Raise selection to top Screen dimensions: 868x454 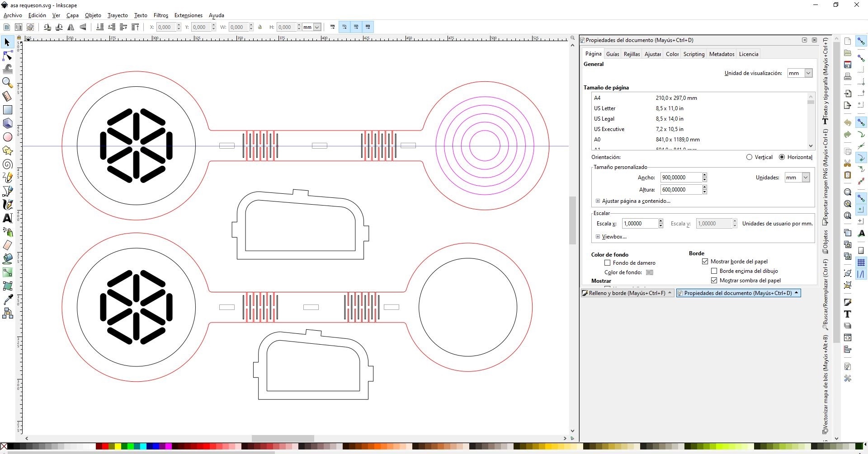[135, 27]
